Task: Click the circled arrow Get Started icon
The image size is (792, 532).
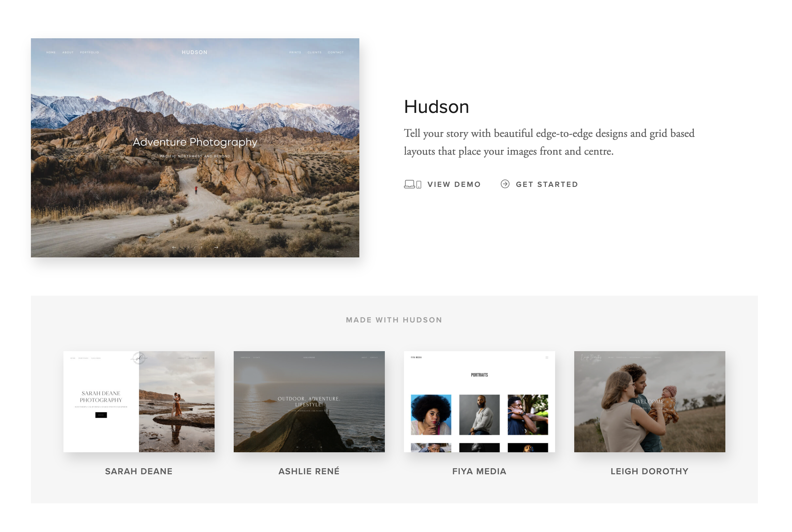Action: [x=505, y=184]
